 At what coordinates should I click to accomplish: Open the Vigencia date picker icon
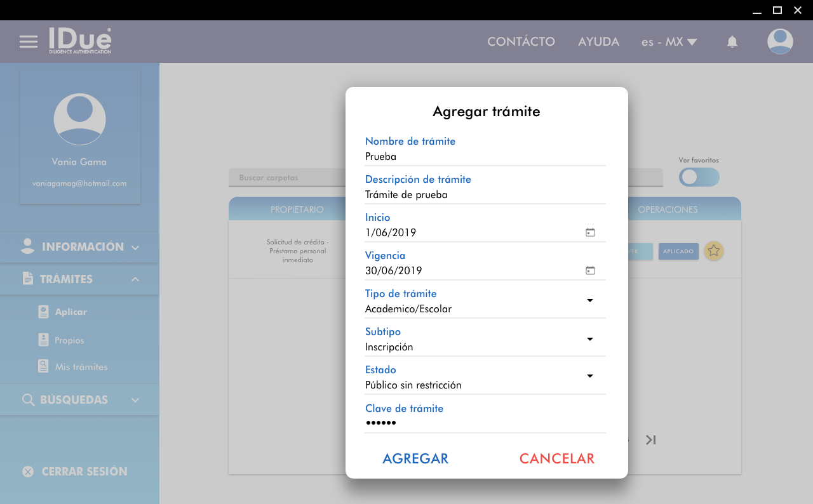[x=590, y=270]
